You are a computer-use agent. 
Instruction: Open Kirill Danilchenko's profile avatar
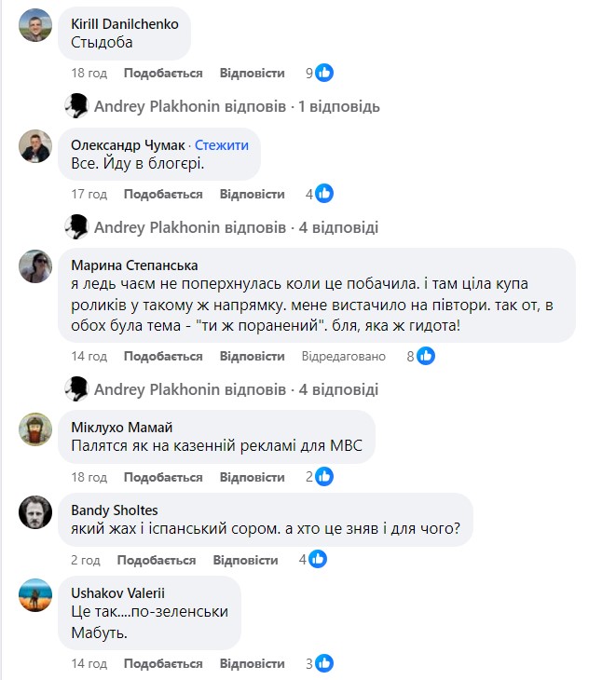coord(35,26)
